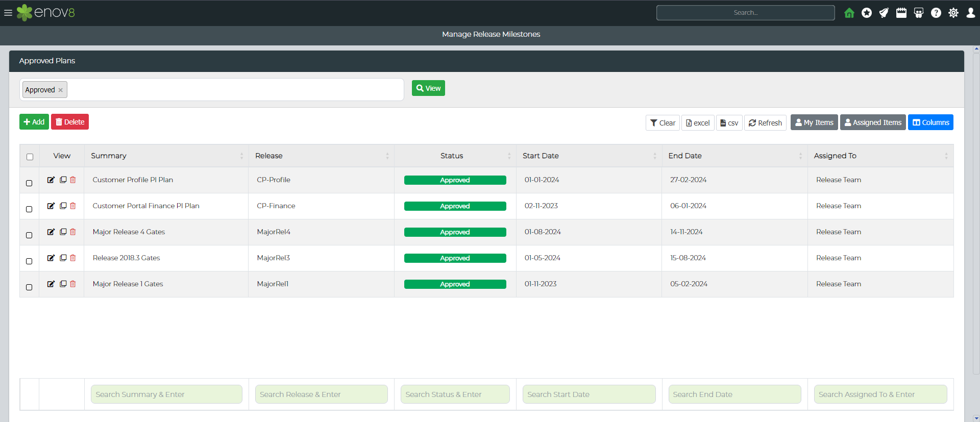Check the Release 2018.3 Gates checkbox
Screen dimensions: 980x422
[29, 261]
